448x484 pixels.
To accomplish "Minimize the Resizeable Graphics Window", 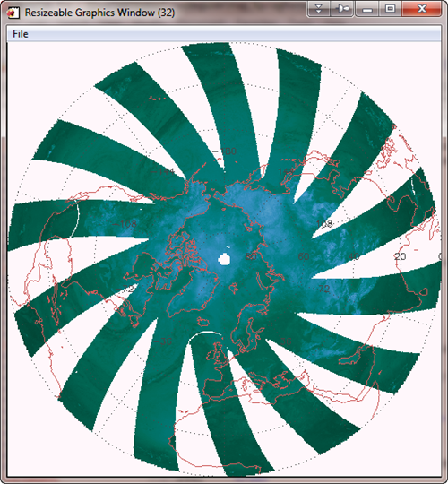I will click(366, 9).
